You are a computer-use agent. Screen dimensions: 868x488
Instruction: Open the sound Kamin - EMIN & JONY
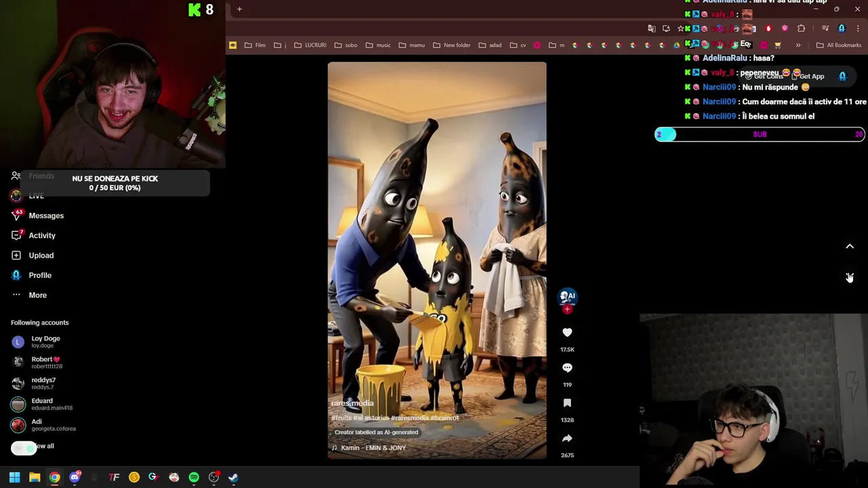click(368, 448)
